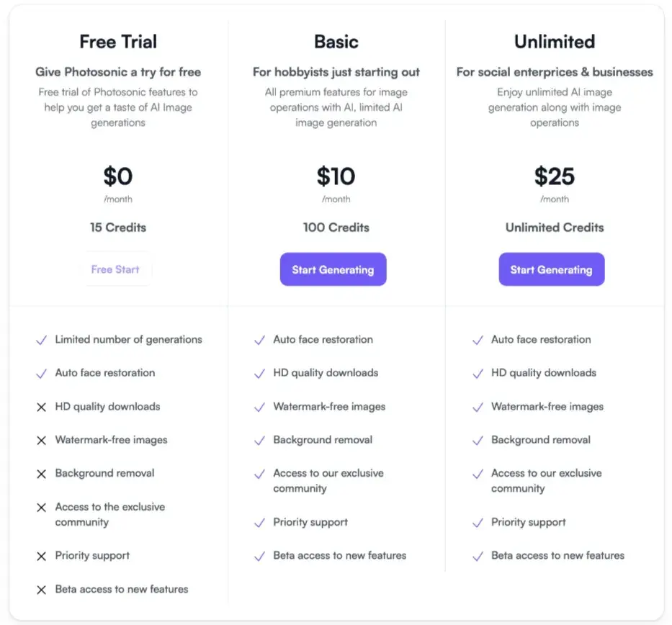This screenshot has height=625, width=672.
Task: Click the Free Start button
Action: click(115, 269)
